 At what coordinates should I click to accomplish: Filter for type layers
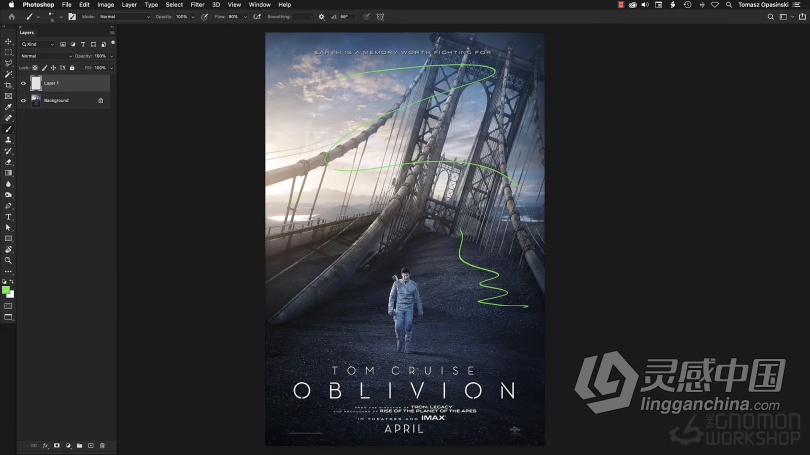tap(83, 44)
